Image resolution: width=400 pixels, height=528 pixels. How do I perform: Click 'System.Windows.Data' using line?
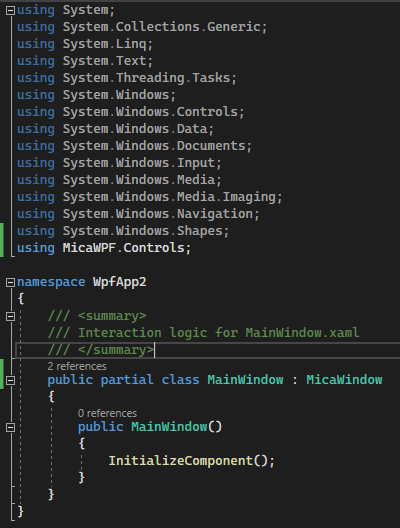click(115, 129)
